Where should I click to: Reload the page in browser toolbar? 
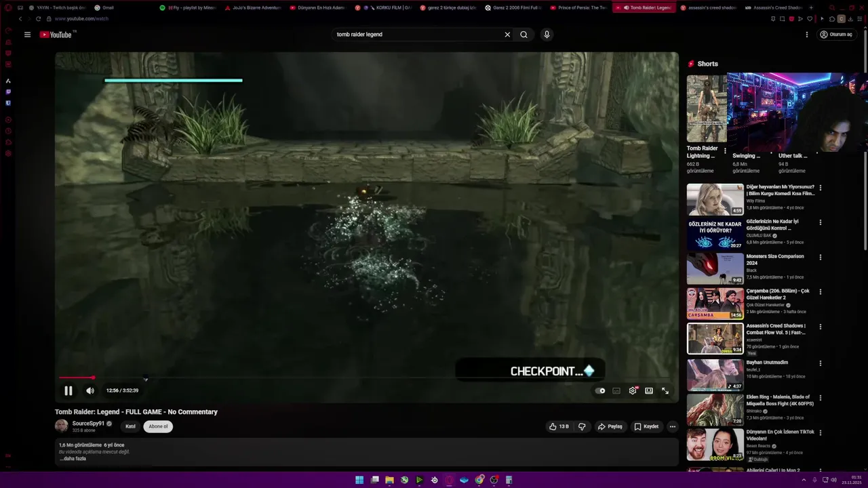(38, 19)
